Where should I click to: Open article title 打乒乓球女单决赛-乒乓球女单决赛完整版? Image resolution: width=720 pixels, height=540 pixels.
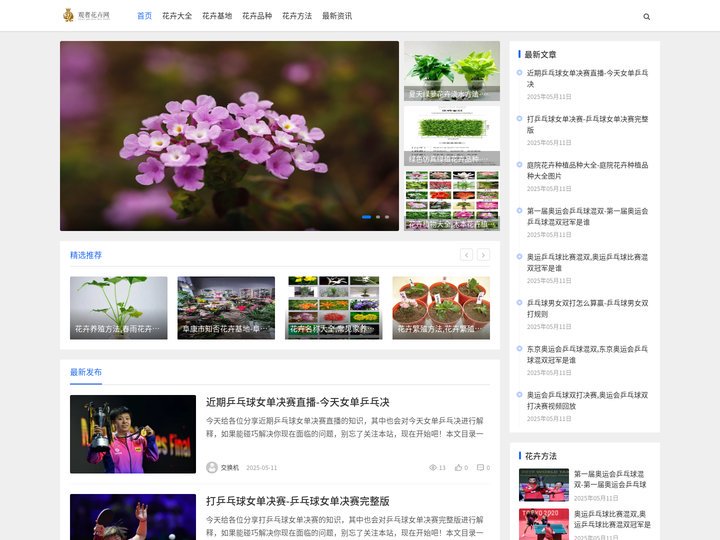[x=298, y=501]
